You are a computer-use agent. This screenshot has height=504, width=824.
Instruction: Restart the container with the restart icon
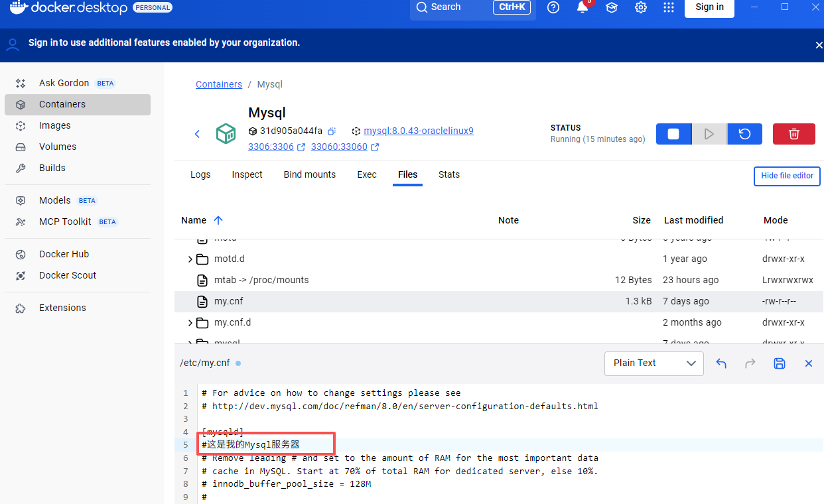744,134
